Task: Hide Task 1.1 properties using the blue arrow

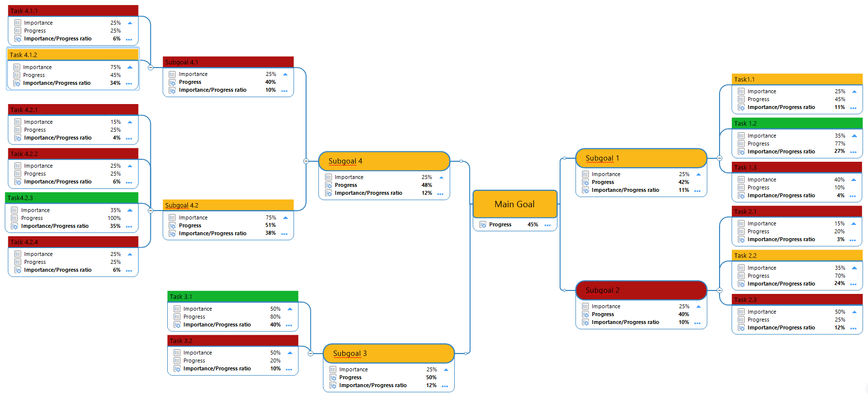Action: coord(854,92)
